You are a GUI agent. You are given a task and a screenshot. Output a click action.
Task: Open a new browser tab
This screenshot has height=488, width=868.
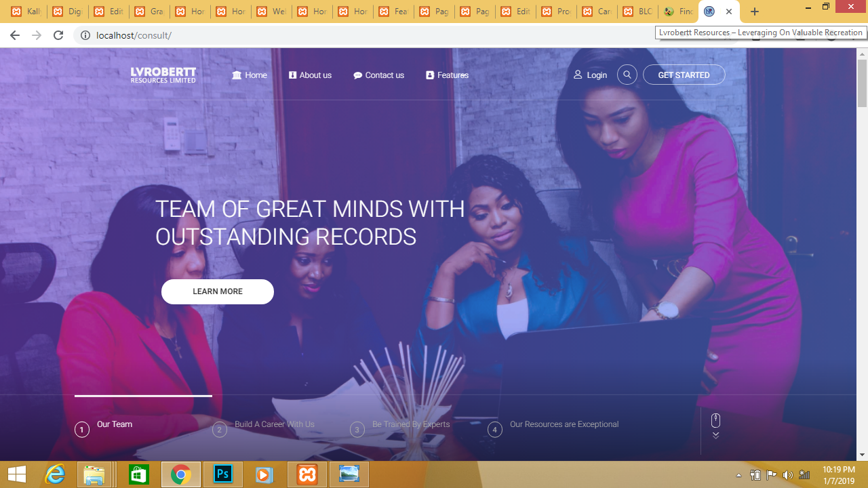click(755, 12)
